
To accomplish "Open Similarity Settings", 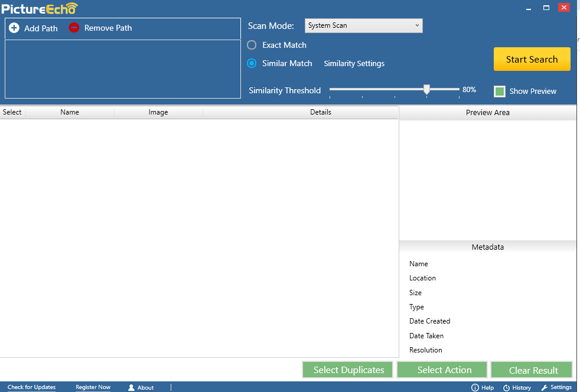I will (x=354, y=64).
